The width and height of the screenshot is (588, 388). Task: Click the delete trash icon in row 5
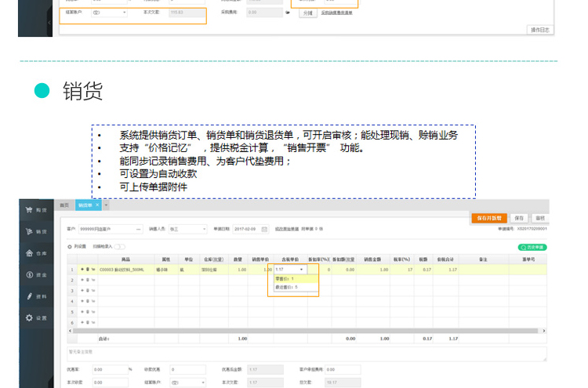point(87,312)
